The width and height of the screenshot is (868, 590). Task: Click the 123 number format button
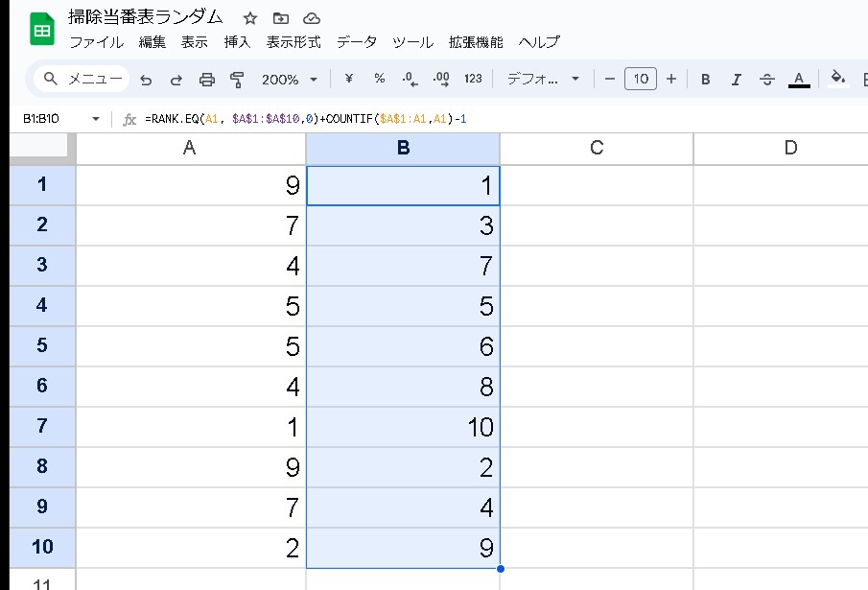(x=472, y=79)
